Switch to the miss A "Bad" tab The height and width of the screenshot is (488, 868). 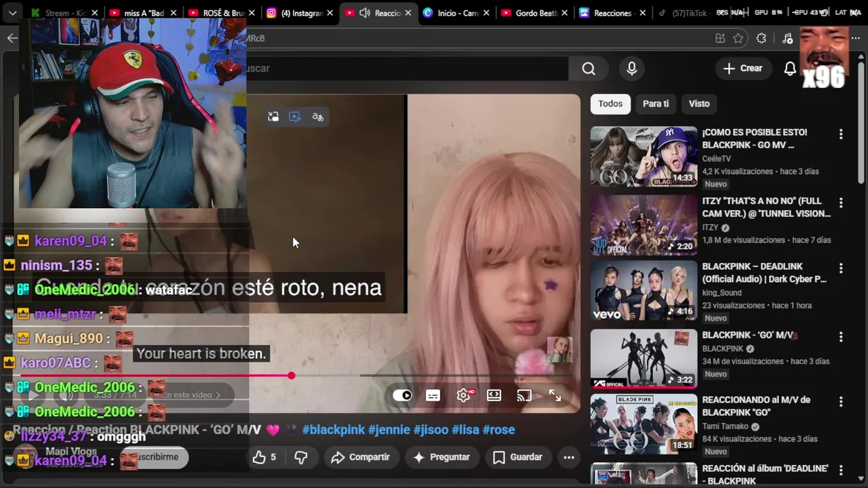143,13
